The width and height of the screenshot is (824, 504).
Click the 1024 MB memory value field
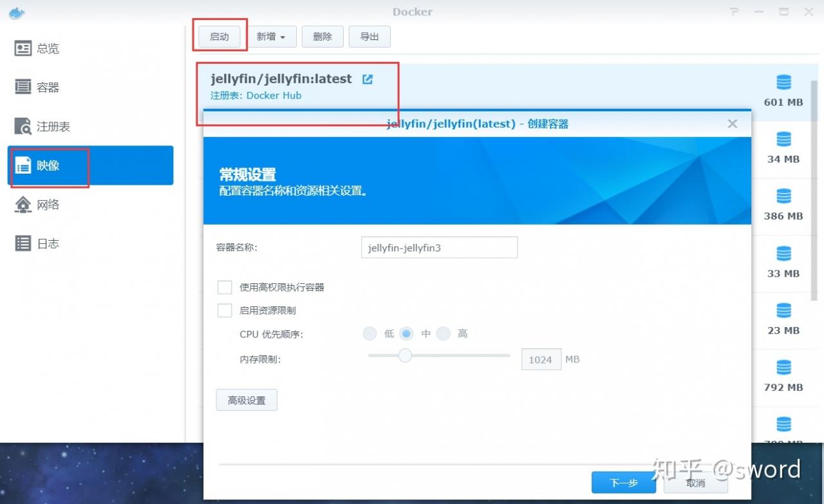click(x=541, y=360)
